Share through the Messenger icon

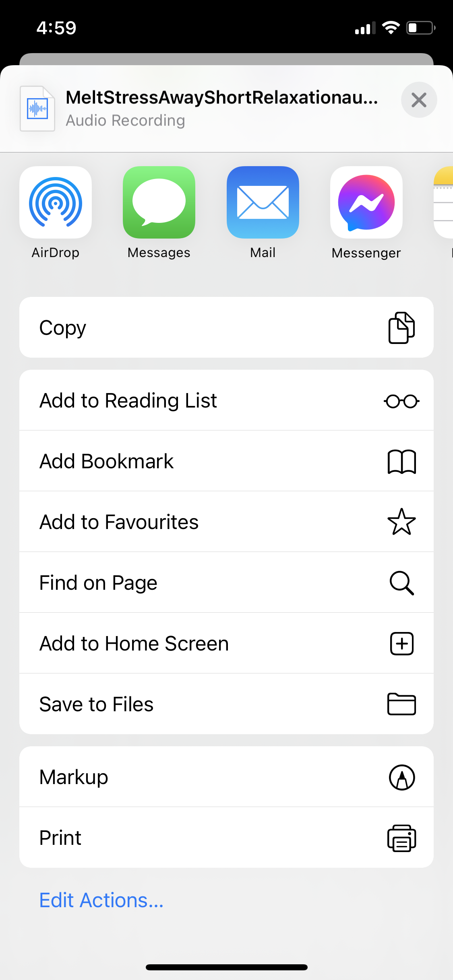click(x=366, y=202)
